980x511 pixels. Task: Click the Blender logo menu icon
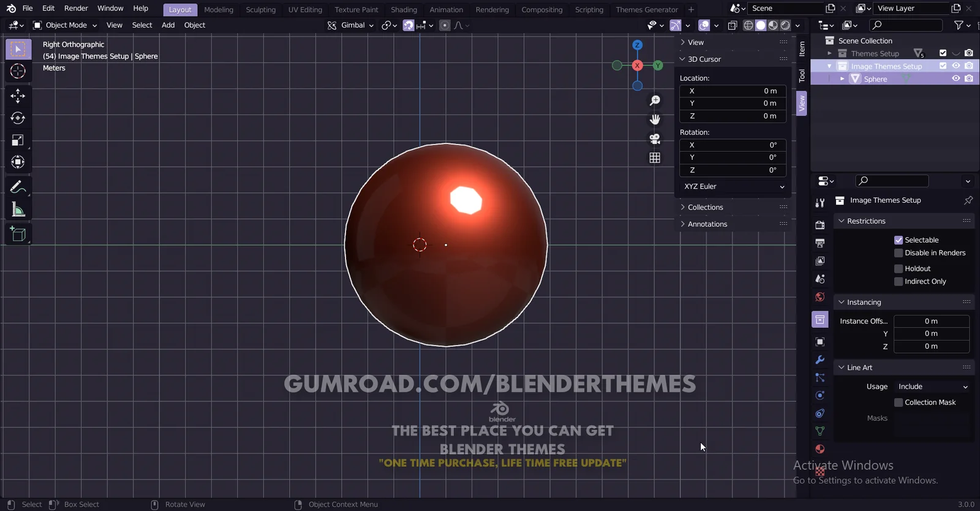11,9
